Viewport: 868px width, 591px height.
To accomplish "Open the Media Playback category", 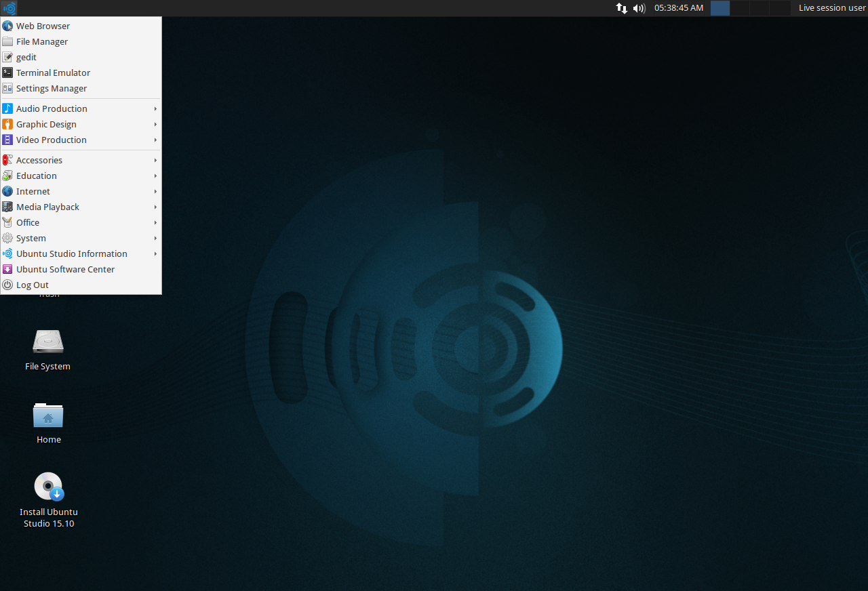I will pyautogui.click(x=47, y=207).
